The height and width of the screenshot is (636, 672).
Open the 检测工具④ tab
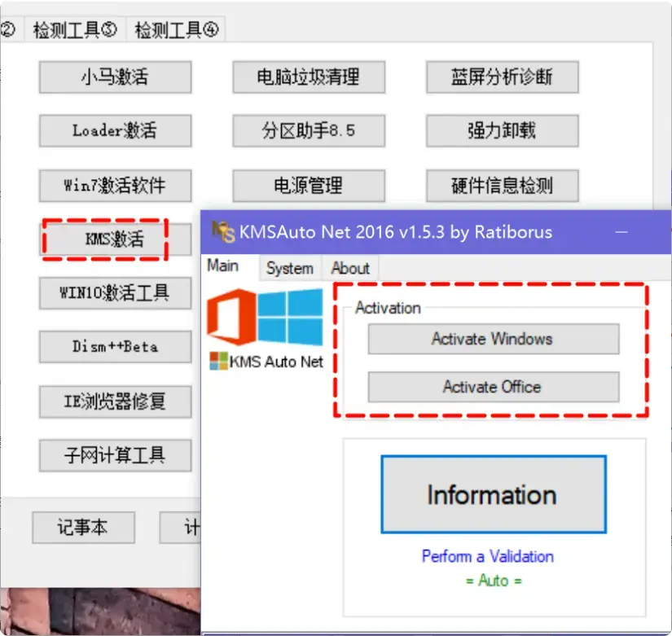[x=175, y=28]
